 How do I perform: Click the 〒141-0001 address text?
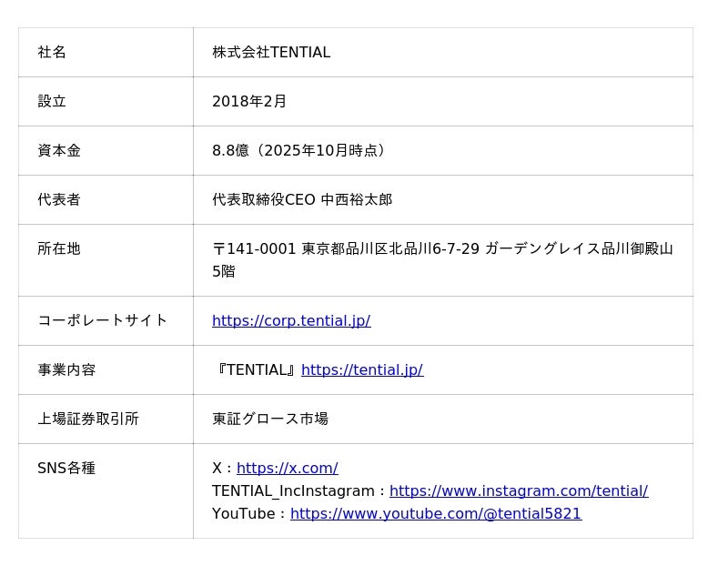(x=442, y=248)
